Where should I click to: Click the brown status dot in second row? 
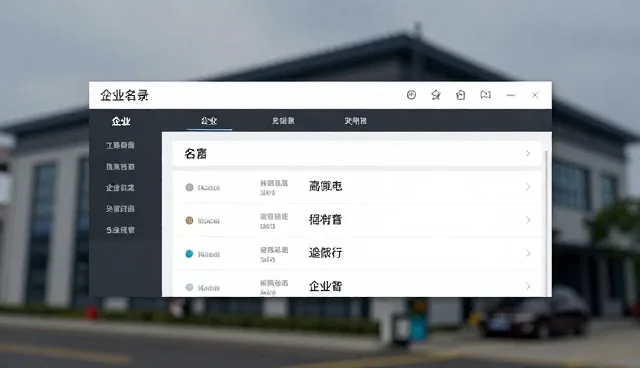pyautogui.click(x=189, y=220)
